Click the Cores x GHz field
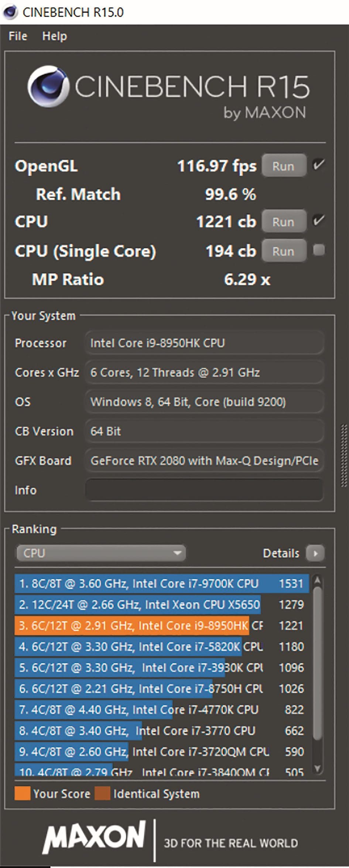349x868 pixels. 204,372
